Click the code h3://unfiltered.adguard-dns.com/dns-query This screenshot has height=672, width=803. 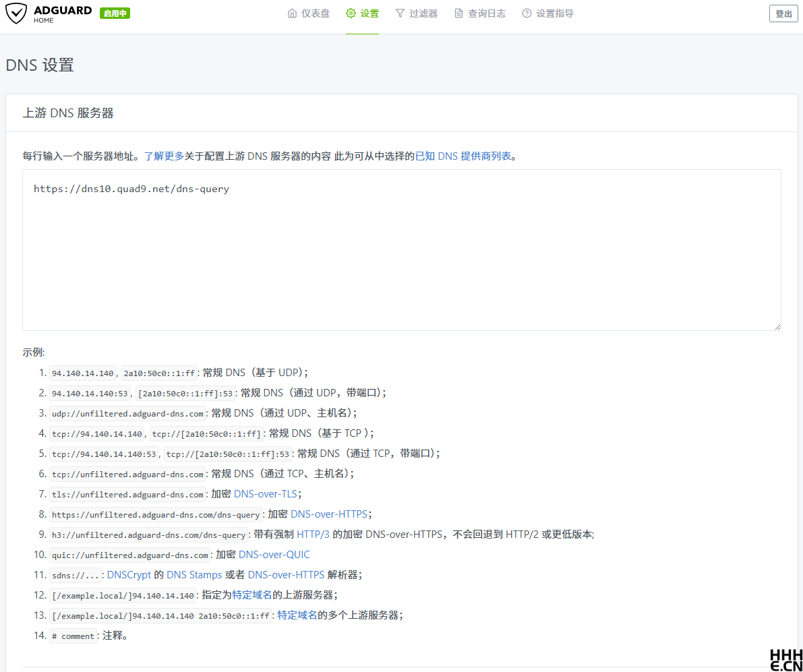click(148, 534)
